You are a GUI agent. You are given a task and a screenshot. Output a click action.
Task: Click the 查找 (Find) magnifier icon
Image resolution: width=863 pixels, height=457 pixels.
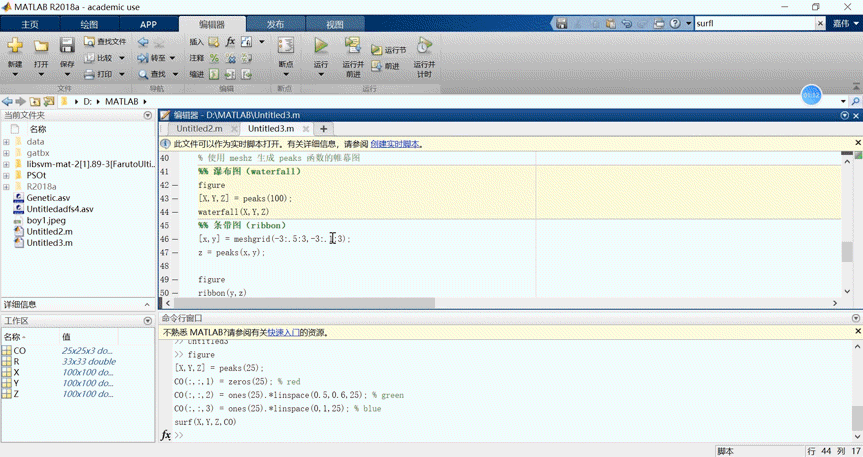tap(143, 74)
